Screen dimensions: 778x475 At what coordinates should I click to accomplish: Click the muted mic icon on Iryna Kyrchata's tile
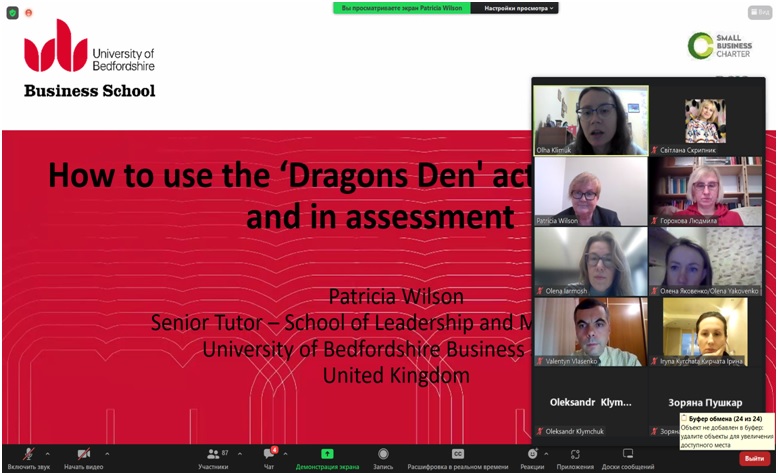coord(655,361)
